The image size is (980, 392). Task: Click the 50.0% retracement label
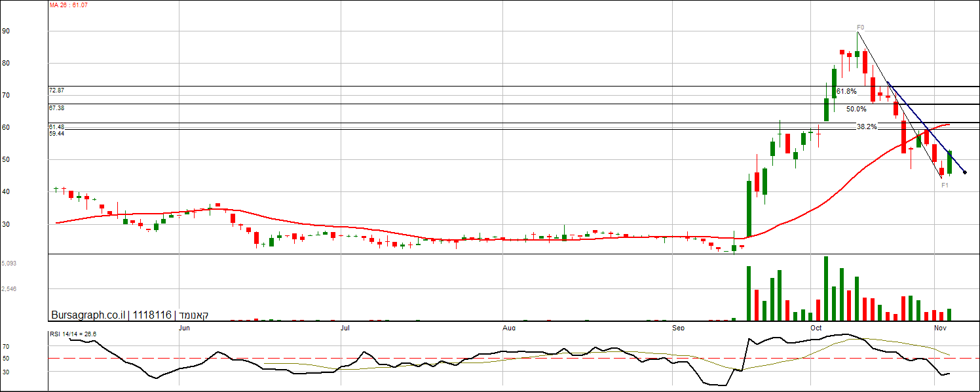click(x=856, y=109)
